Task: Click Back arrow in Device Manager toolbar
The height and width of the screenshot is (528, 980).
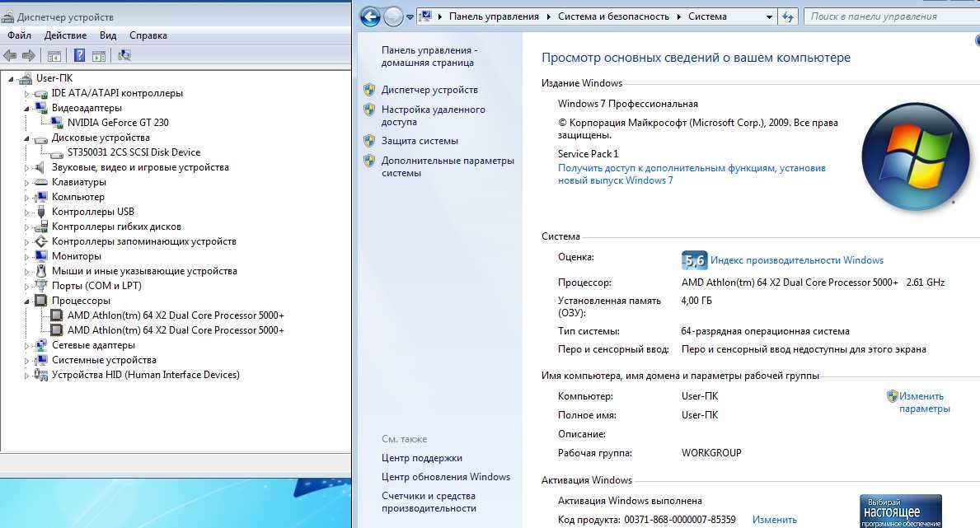Action: [x=10, y=56]
